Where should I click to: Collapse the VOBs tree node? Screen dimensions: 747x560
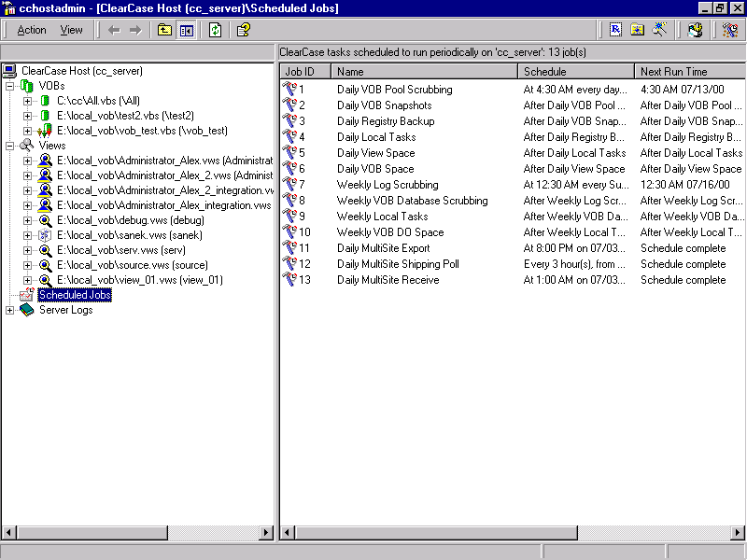coord(9,86)
